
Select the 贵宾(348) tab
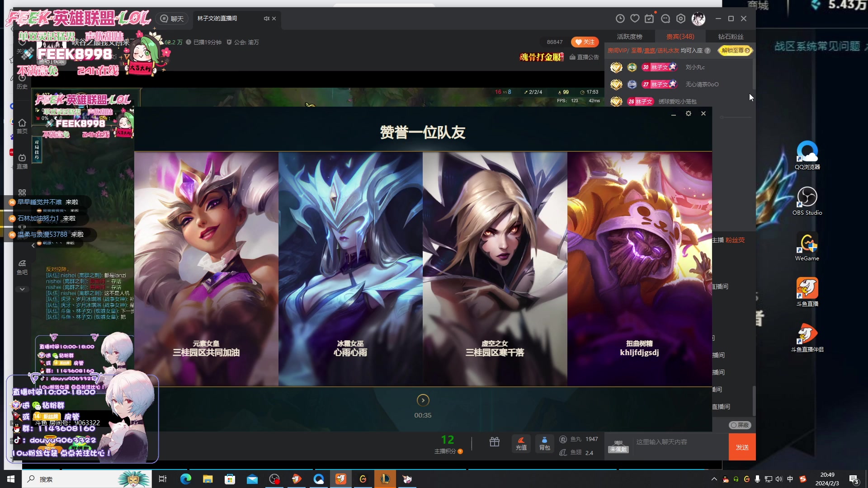[680, 37]
